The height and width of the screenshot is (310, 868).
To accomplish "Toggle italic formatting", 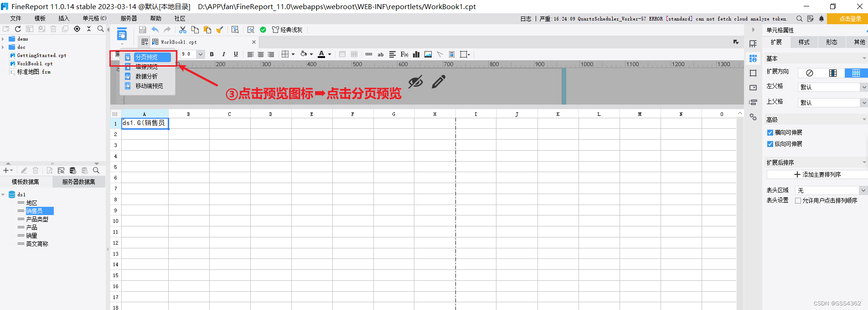I will [223, 54].
